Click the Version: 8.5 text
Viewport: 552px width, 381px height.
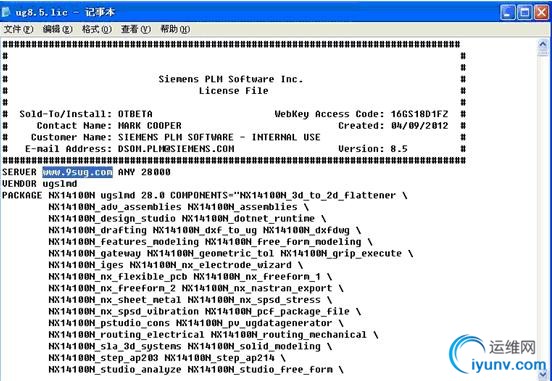pyautogui.click(x=373, y=149)
